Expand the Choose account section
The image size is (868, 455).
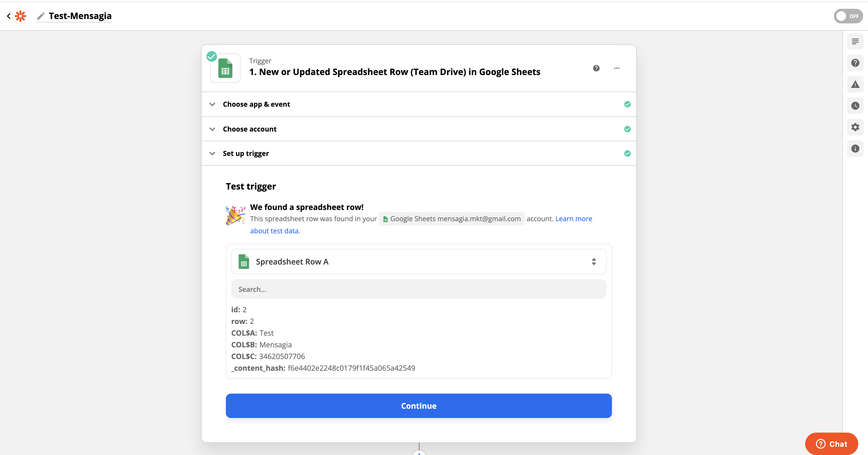click(249, 129)
